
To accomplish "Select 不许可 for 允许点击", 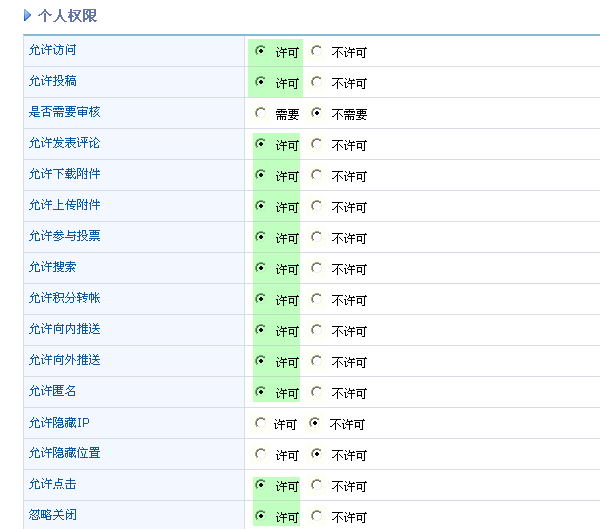I will pyautogui.click(x=317, y=484).
